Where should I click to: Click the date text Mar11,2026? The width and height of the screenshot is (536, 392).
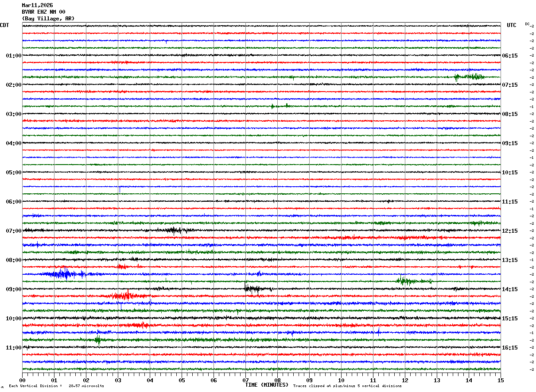point(37,5)
